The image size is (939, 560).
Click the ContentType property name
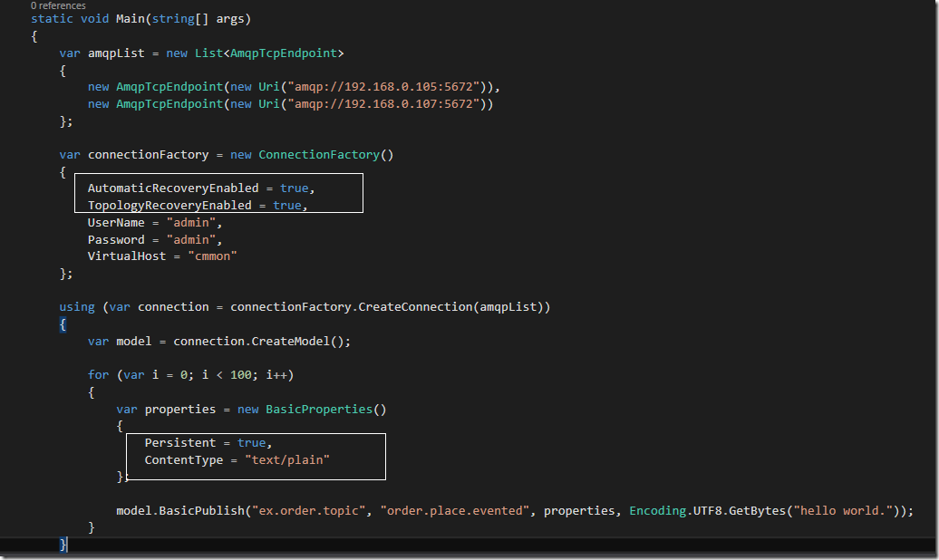[184, 460]
